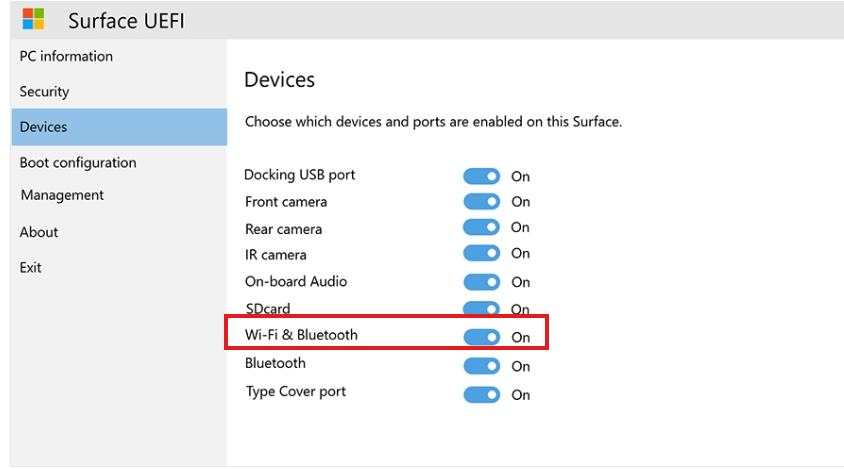This screenshot has width=844, height=469.
Task: Click the Wi-Fi & Bluetooth label
Action: point(301,335)
